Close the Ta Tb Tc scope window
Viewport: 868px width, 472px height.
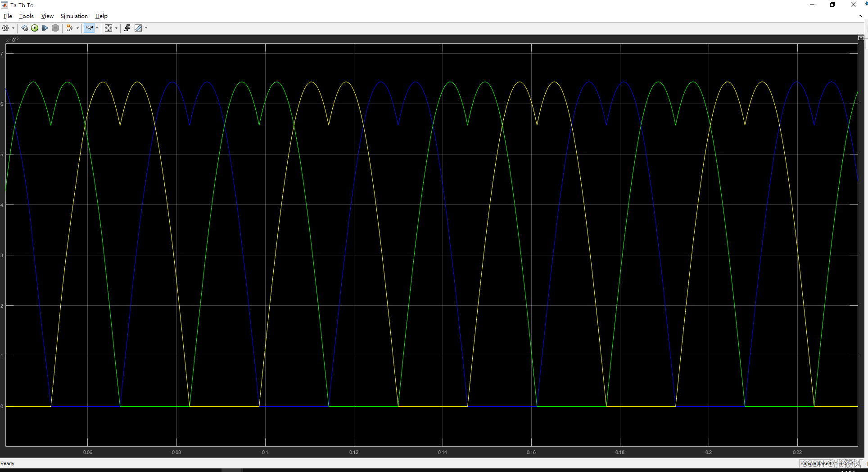coord(853,5)
